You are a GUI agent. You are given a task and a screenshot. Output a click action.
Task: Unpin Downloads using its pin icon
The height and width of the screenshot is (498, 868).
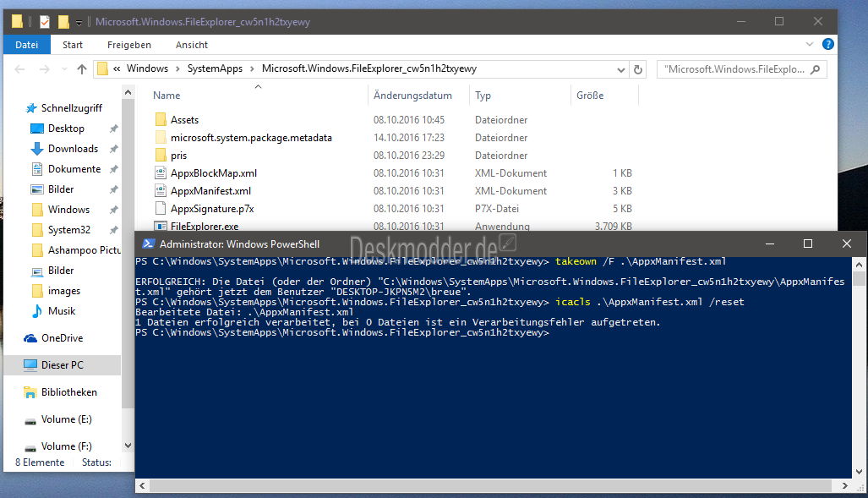(113, 149)
